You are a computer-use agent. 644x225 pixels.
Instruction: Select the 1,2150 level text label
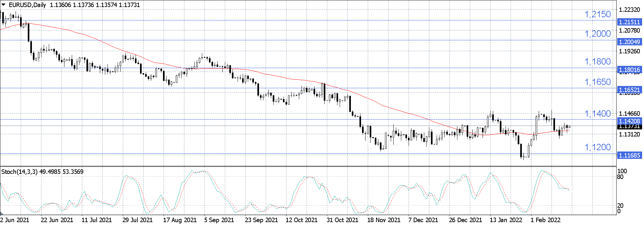coord(597,14)
